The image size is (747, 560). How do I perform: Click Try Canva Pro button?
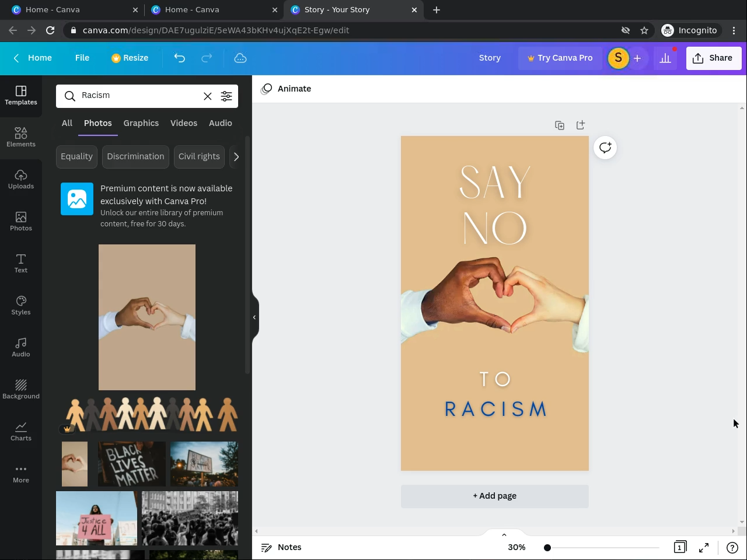(x=560, y=58)
